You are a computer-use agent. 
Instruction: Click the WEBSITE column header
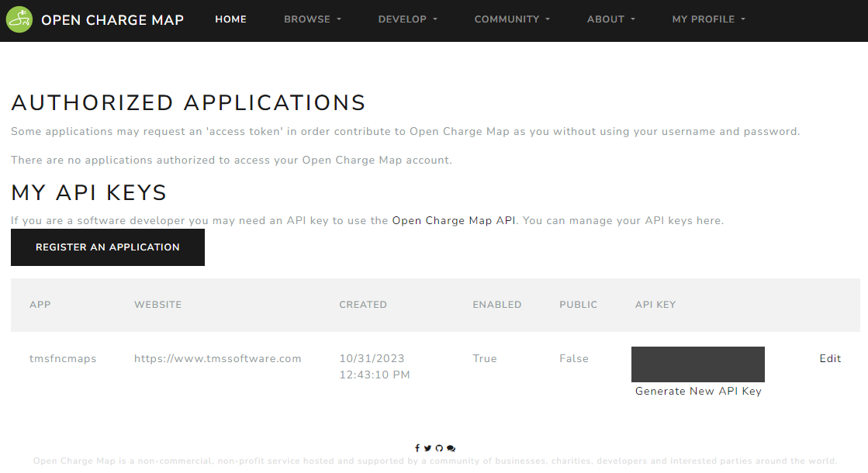(157, 305)
